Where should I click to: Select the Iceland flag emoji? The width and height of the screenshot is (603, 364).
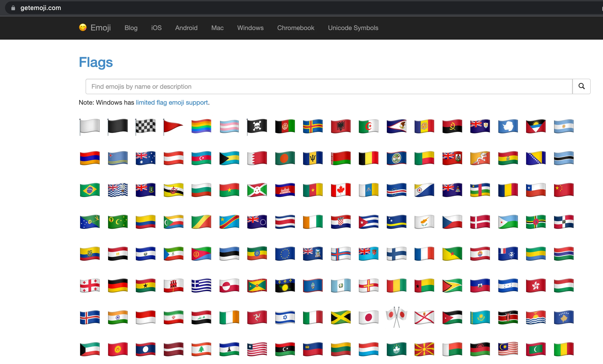coord(90,317)
